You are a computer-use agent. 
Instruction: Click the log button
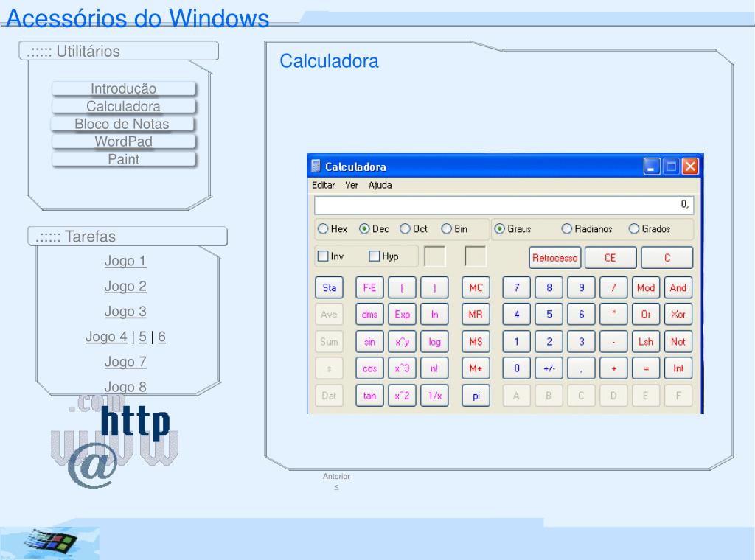(x=434, y=342)
